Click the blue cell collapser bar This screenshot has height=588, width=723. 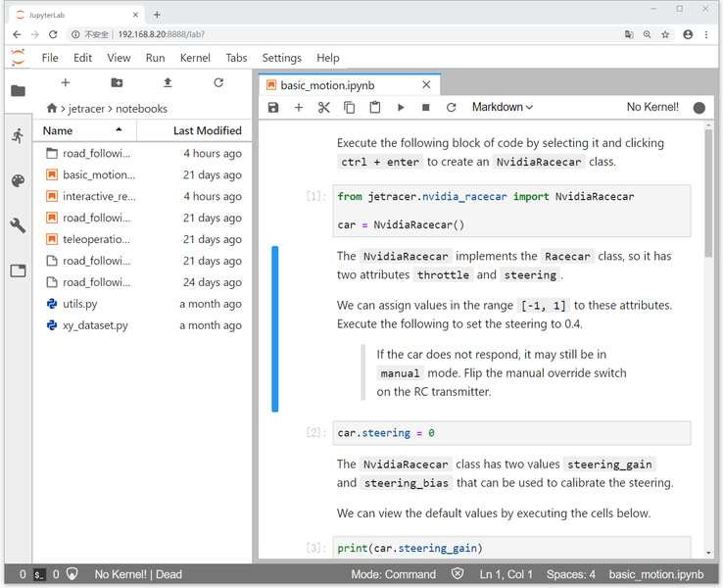point(275,329)
